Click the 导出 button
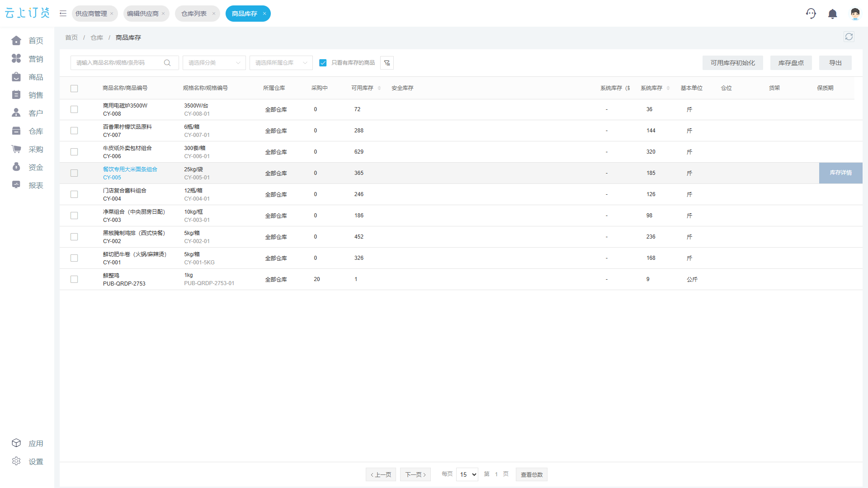868x488 pixels. point(835,63)
